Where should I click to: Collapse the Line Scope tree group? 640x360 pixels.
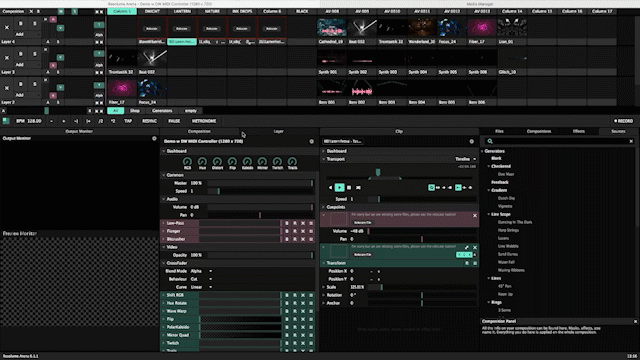489,214
